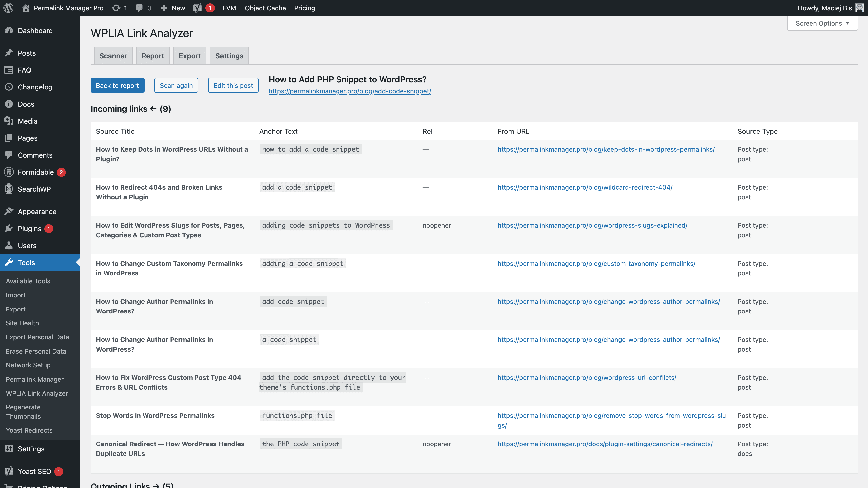This screenshot has height=488, width=868.
Task: Open FVM in the admin bar
Action: click(229, 8)
